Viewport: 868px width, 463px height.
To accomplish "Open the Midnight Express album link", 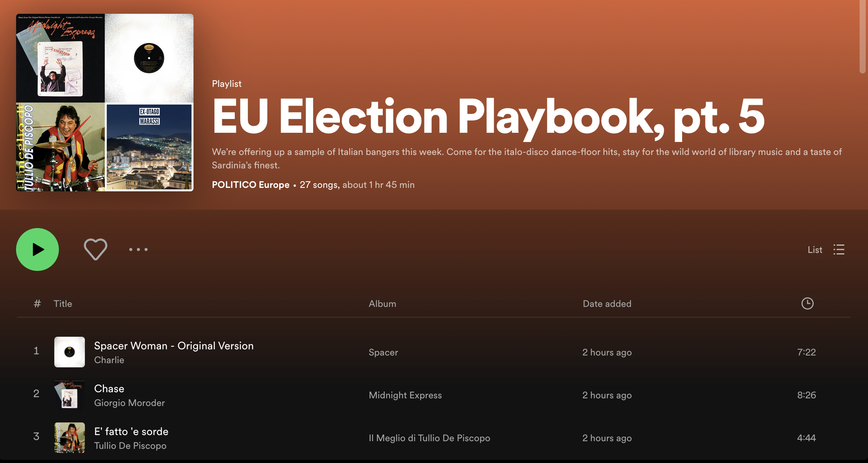I will tap(405, 395).
